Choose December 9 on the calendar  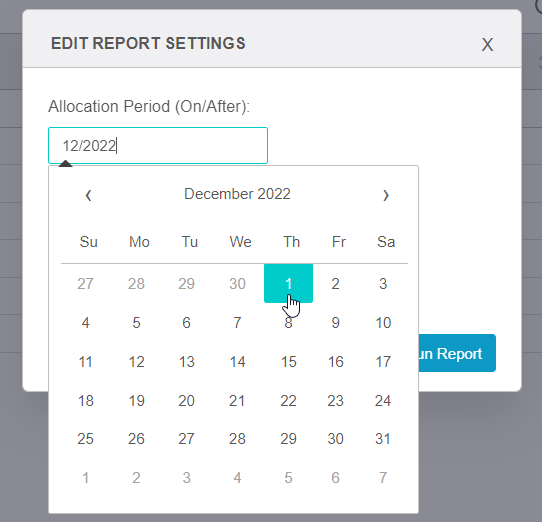[335, 323]
